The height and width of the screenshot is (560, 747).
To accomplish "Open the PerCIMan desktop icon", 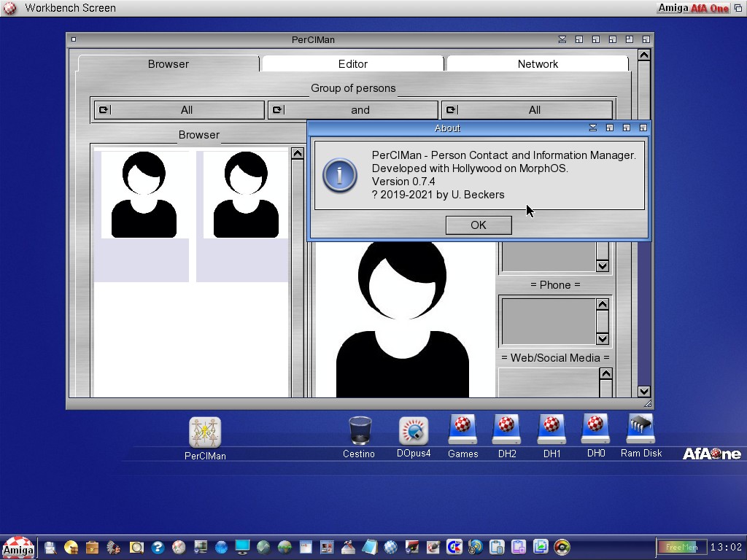I will tap(205, 432).
